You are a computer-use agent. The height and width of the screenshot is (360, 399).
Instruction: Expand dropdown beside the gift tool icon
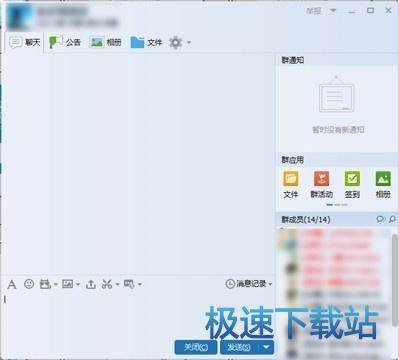click(x=56, y=284)
